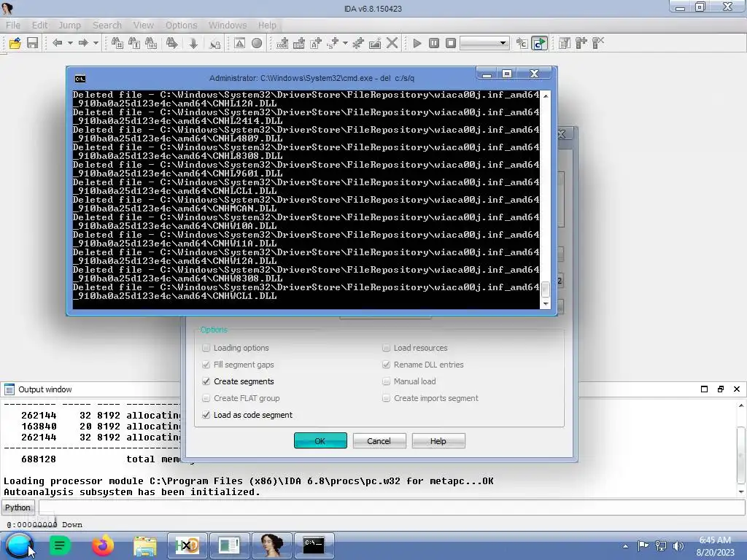This screenshot has height=560, width=747.
Task: Click the Output window scrollbar thumb
Action: [741, 455]
